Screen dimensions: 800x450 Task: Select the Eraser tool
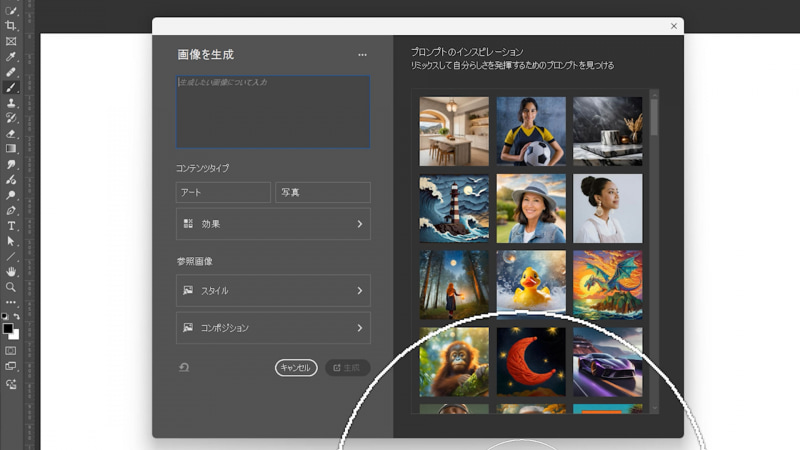click(11, 134)
